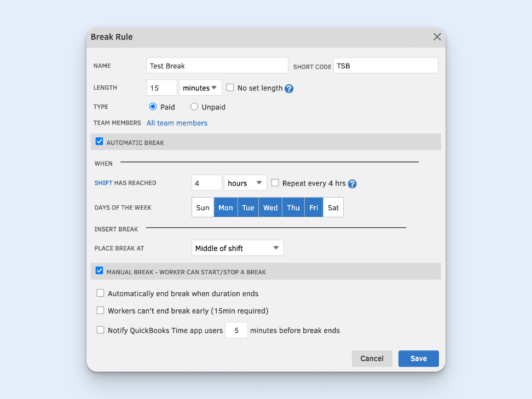Open the hours dropdown for shift duration
532x399 pixels.
click(x=245, y=182)
